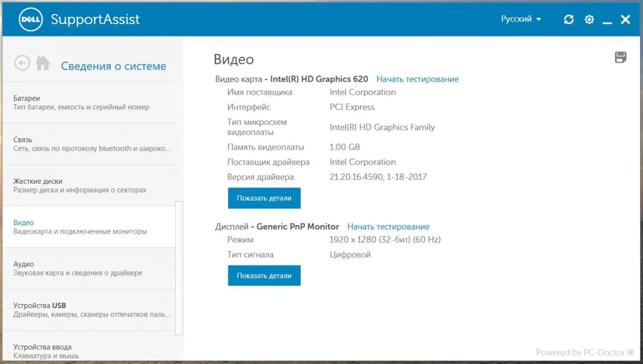The width and height of the screenshot is (643, 364).
Task: Click the Поставщик драйвера label
Action: (x=268, y=162)
